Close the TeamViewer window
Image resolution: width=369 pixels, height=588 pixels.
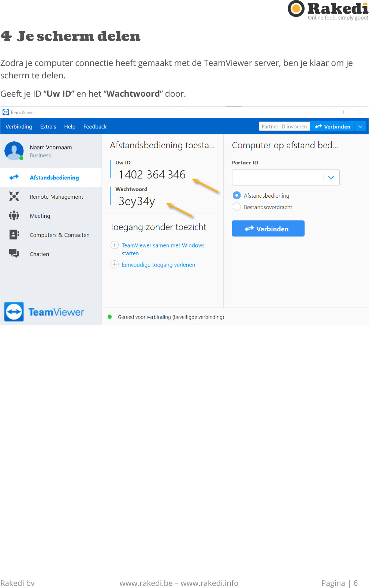[360, 112]
